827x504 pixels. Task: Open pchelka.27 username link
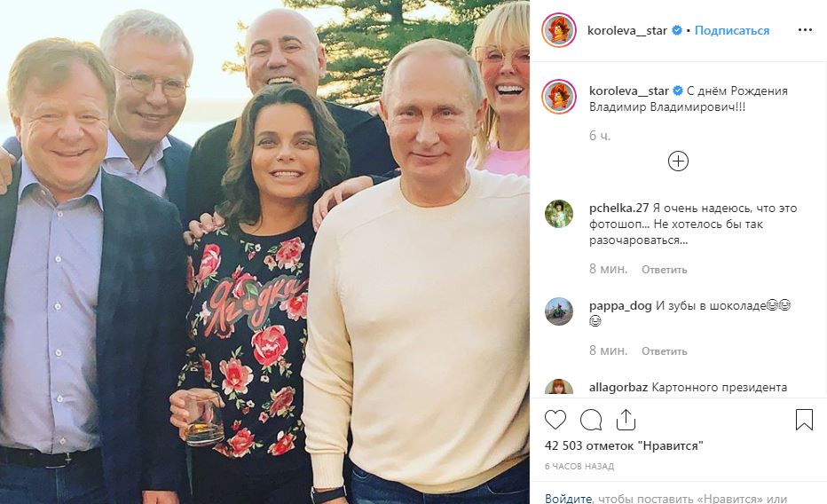(x=618, y=209)
